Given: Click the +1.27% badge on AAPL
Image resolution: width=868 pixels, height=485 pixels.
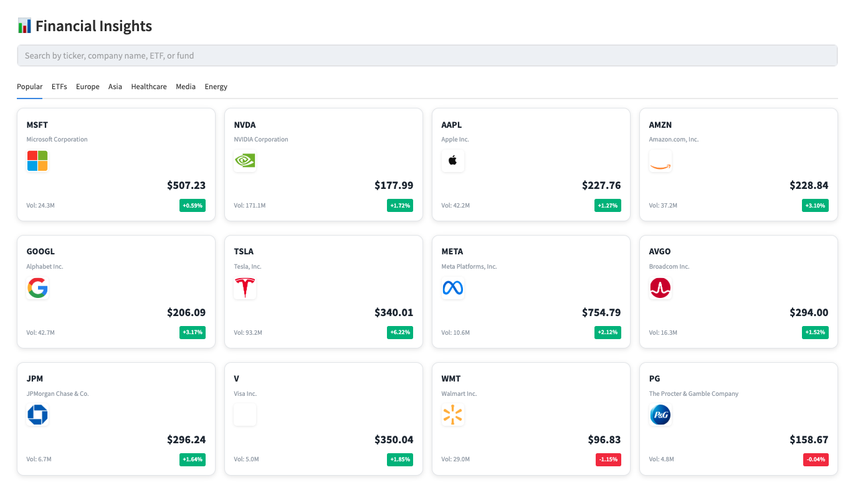Looking at the screenshot, I should click(x=608, y=205).
